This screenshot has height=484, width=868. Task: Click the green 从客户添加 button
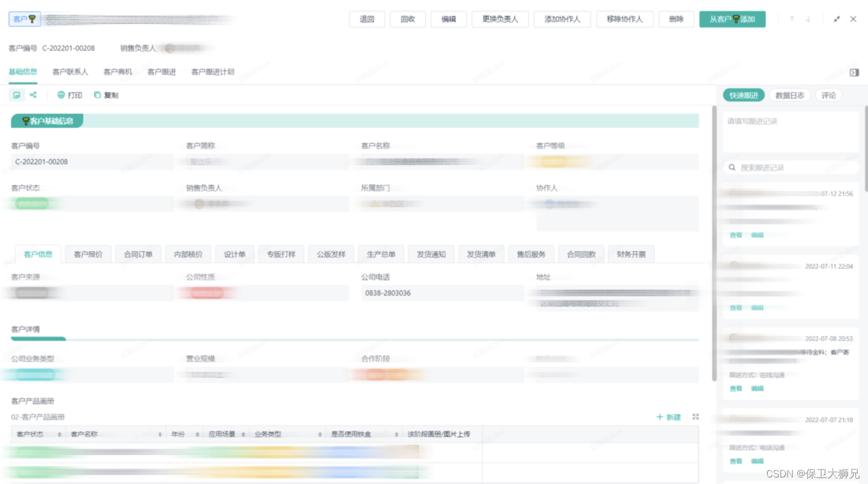click(732, 19)
